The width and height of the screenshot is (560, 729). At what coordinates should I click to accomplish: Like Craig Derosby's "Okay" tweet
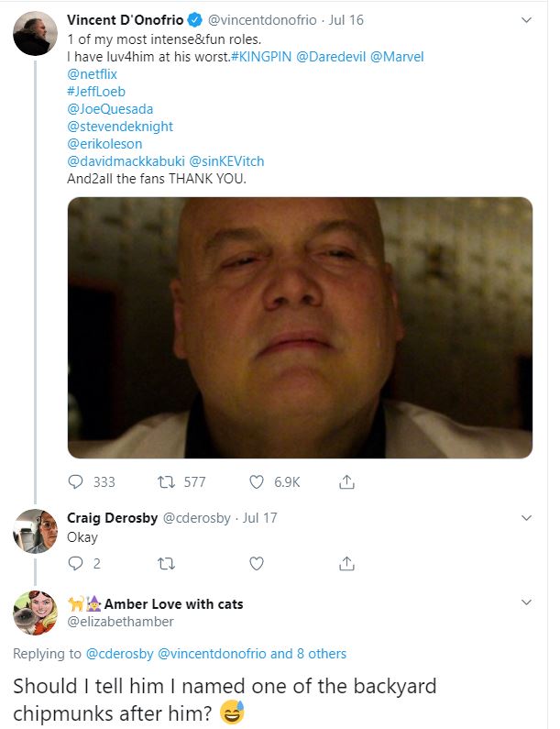(x=258, y=562)
